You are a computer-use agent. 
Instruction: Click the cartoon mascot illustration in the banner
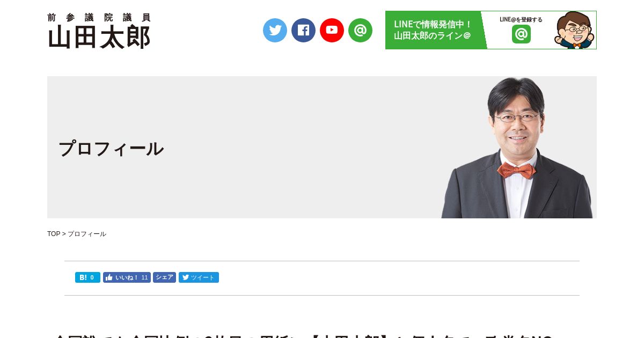click(x=574, y=30)
